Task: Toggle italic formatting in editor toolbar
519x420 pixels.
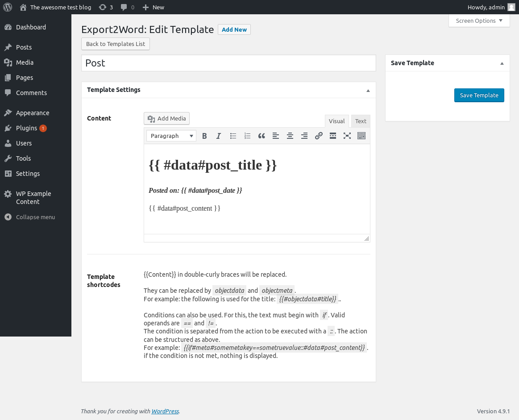Action: coord(219,136)
